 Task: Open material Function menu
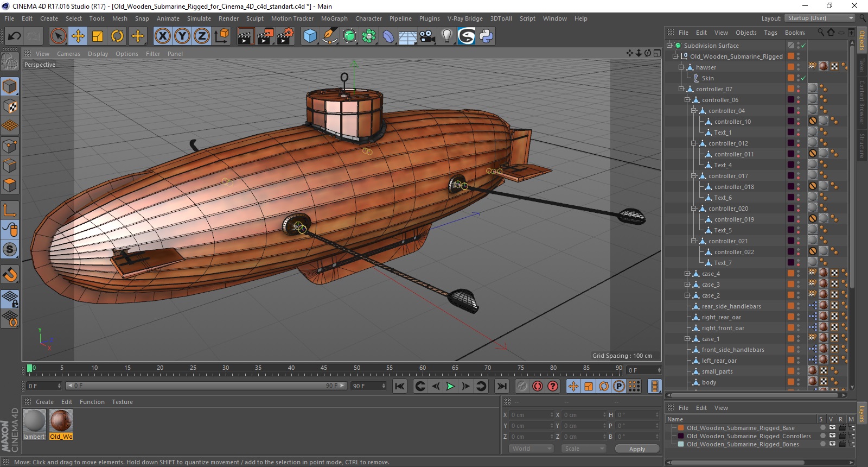point(92,402)
